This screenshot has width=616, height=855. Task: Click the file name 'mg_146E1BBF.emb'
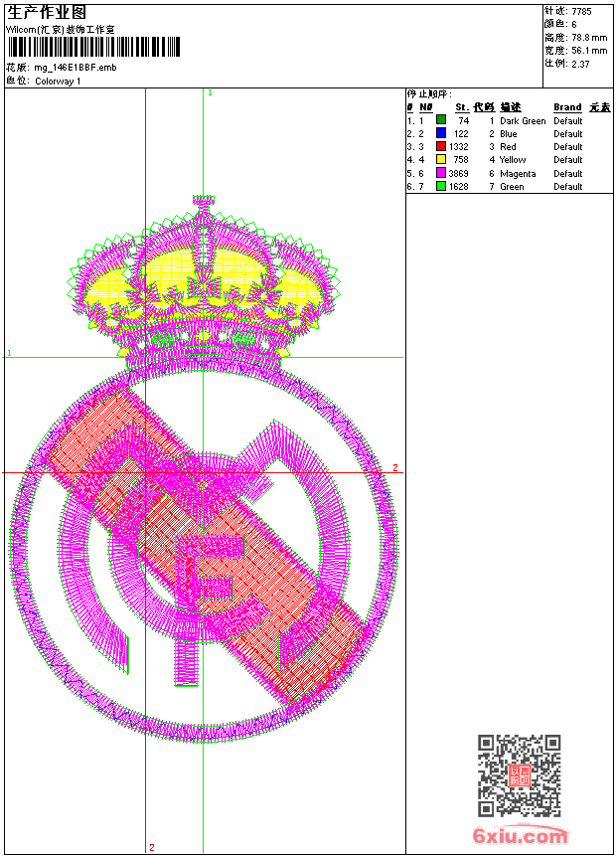pyautogui.click(x=76, y=68)
